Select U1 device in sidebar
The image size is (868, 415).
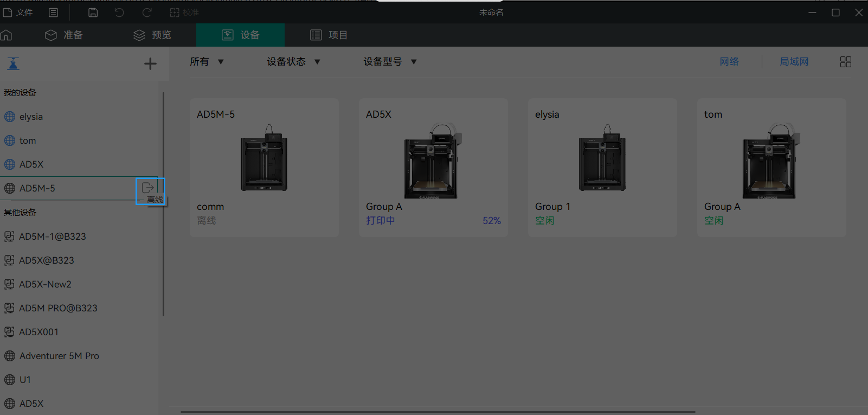[x=79, y=380]
